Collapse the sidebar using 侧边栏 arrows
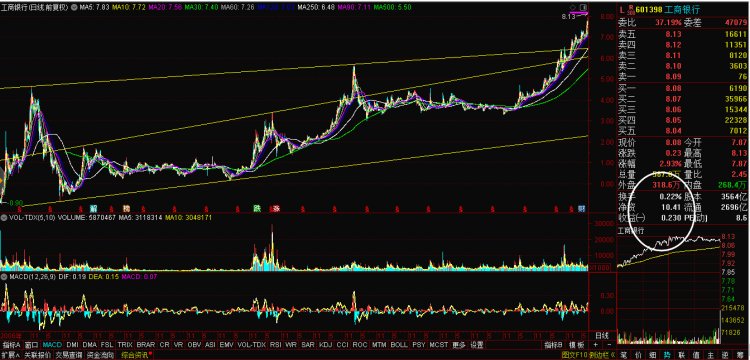Viewport: 750px width, 360px height. tap(602, 355)
